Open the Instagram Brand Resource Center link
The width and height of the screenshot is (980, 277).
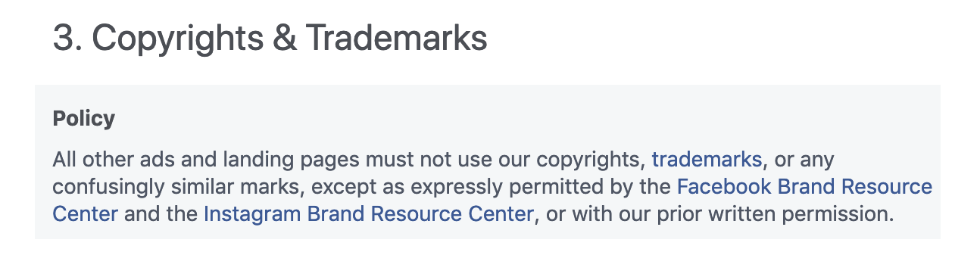[369, 214]
